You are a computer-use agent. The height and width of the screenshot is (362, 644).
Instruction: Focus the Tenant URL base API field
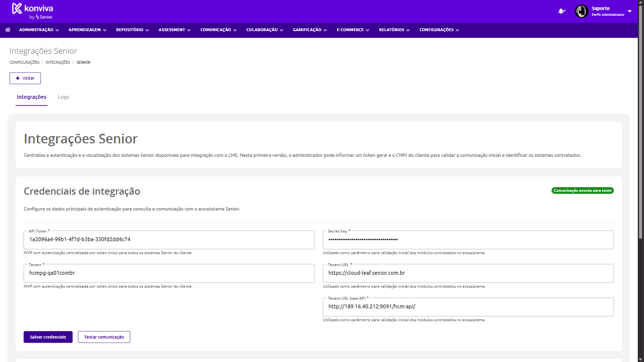468,307
